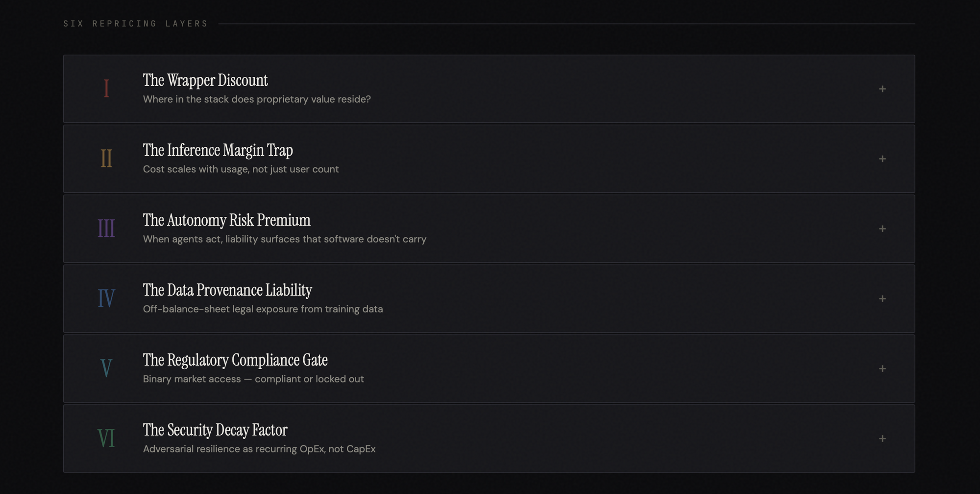The image size is (980, 494).
Task: Click the green Roman numeral VI
Action: pyautogui.click(x=106, y=439)
